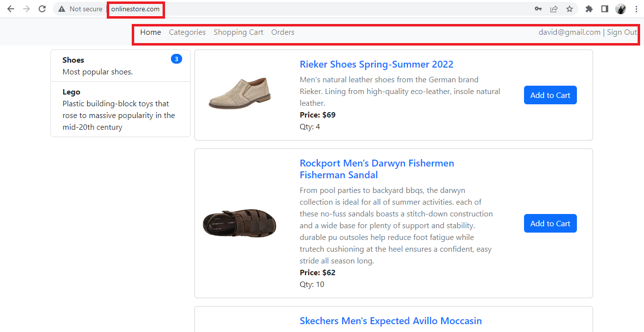
Task: Reload the page with refresh icon
Action: click(x=42, y=9)
